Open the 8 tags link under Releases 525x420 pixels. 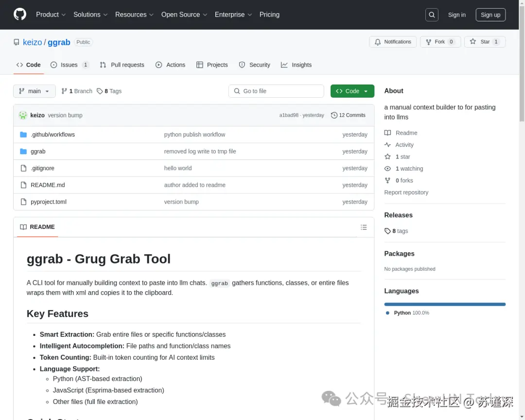[x=396, y=231]
